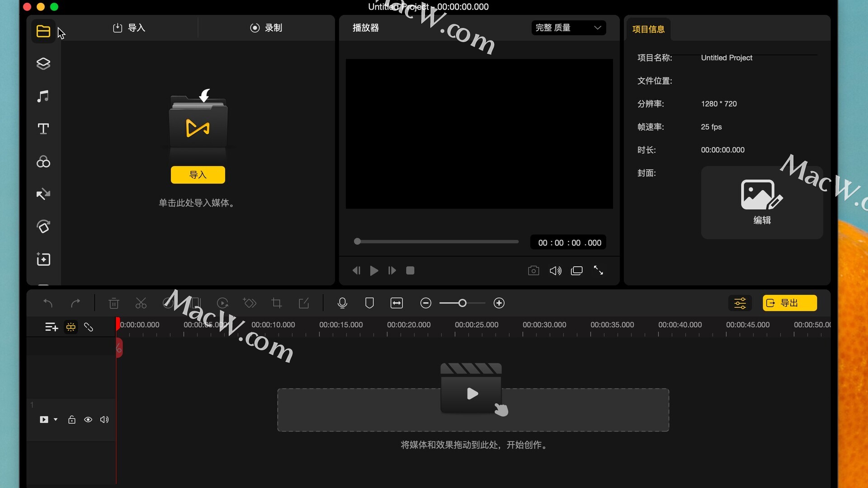868x488 pixels.
Task: Open the sparkle effects box sidebar icon
Action: [43, 259]
